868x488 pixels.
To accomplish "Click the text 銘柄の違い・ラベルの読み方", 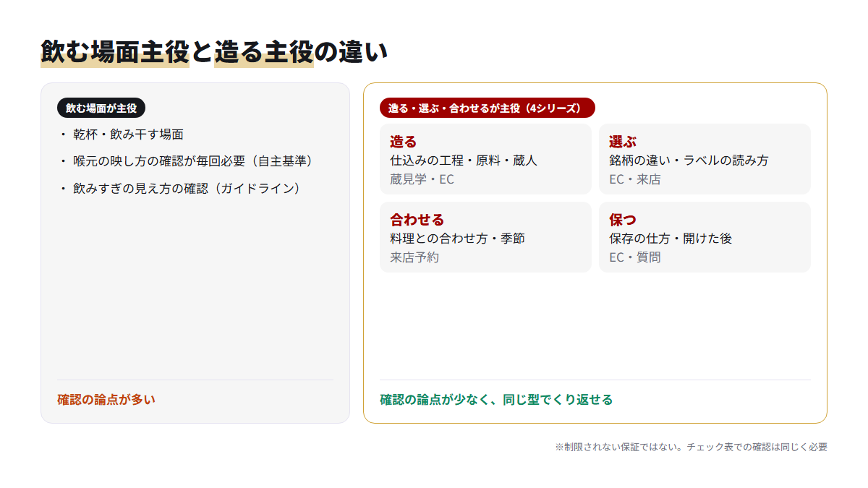I will (689, 160).
